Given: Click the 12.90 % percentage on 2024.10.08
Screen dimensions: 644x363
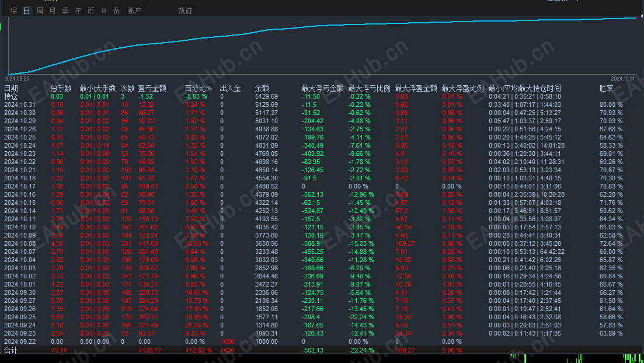Looking at the screenshot, I should 197,243.
